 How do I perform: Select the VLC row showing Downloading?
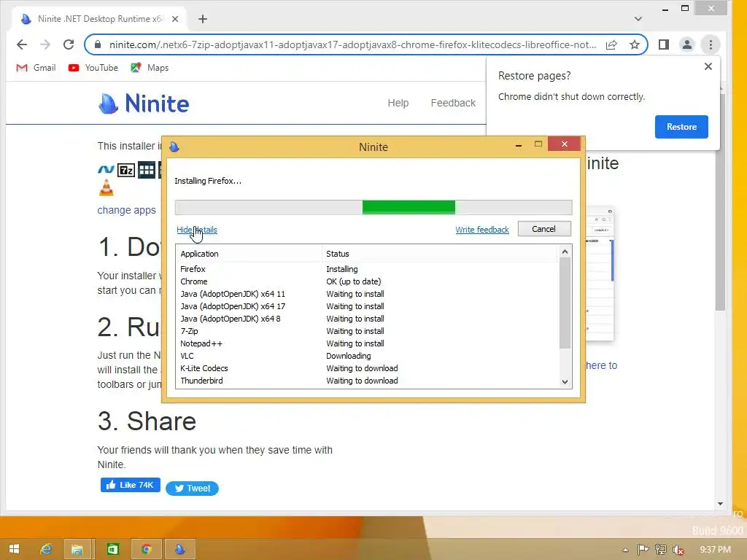(367, 356)
